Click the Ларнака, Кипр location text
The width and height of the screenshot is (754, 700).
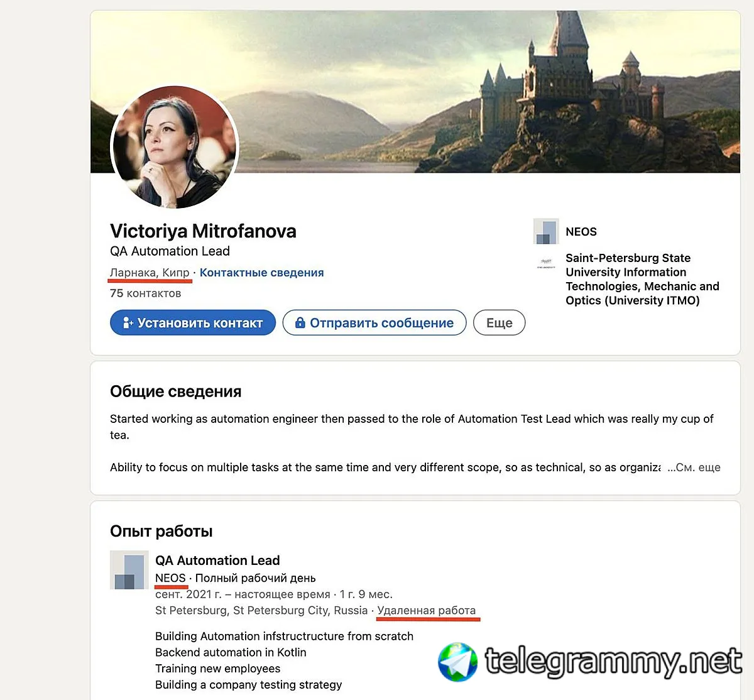pos(150,273)
